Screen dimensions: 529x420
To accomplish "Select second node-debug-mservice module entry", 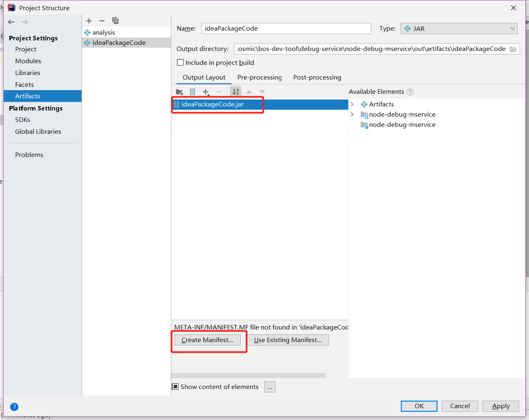I will click(x=402, y=125).
